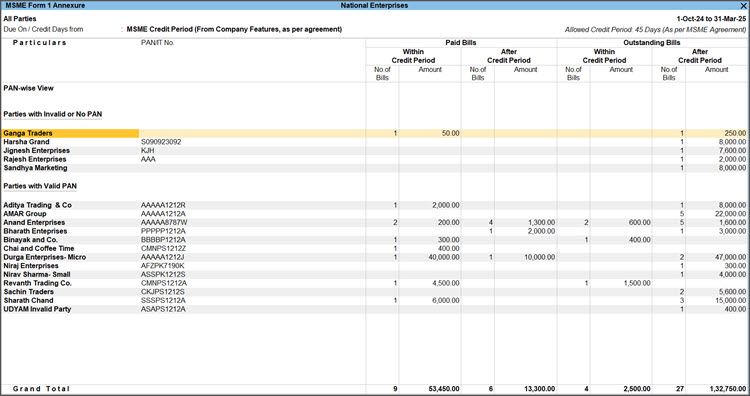
Task: Click the Parties with Invalid or No PAN heading
Action: pyautogui.click(x=53, y=114)
